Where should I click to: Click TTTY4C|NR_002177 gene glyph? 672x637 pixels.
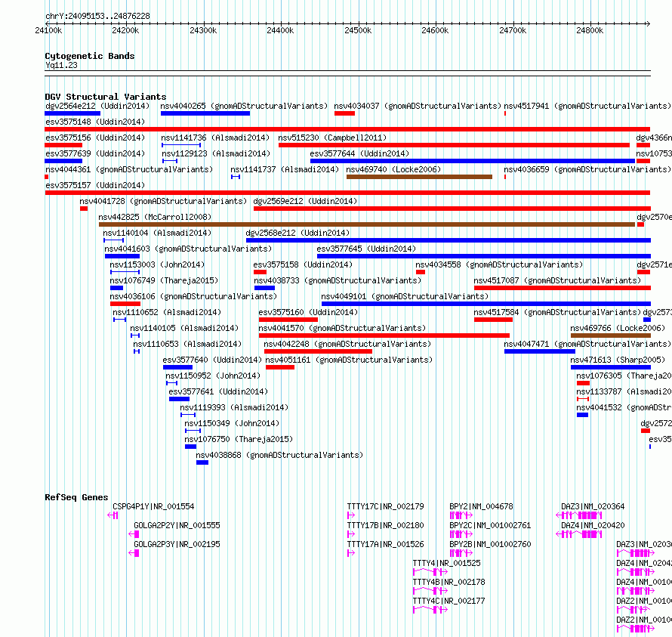tap(430, 610)
